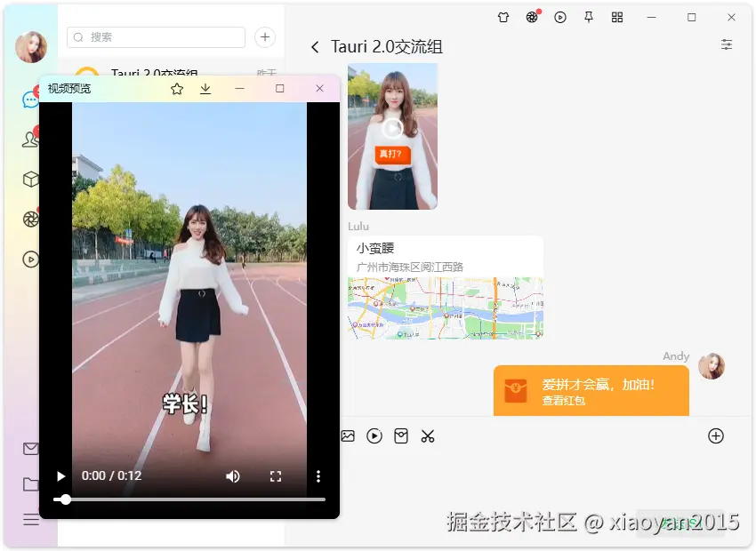
Task: Open video player more options menu
Action: coord(318,476)
